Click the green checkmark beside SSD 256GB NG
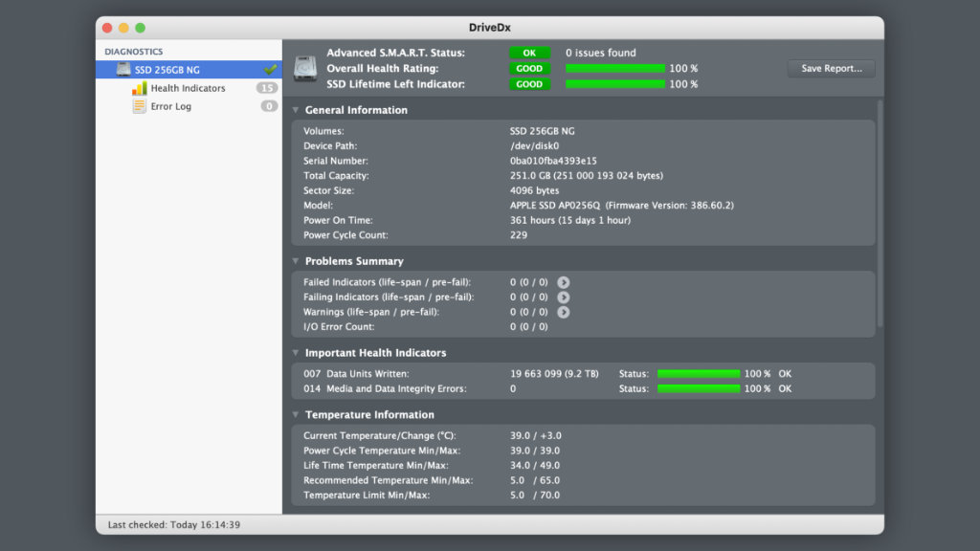This screenshot has height=551, width=980. 270,70
